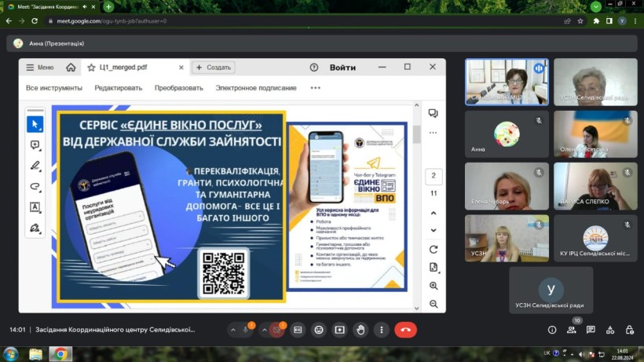The height and width of the screenshot is (362, 644).
Task: Open more options three dots in Meet
Action: click(382, 330)
